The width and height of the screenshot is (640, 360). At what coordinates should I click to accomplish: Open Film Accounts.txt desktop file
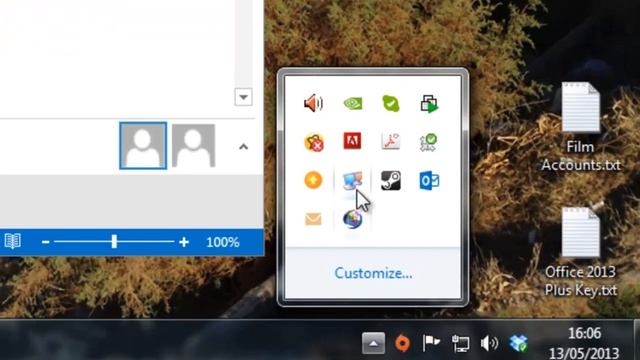pos(580,127)
